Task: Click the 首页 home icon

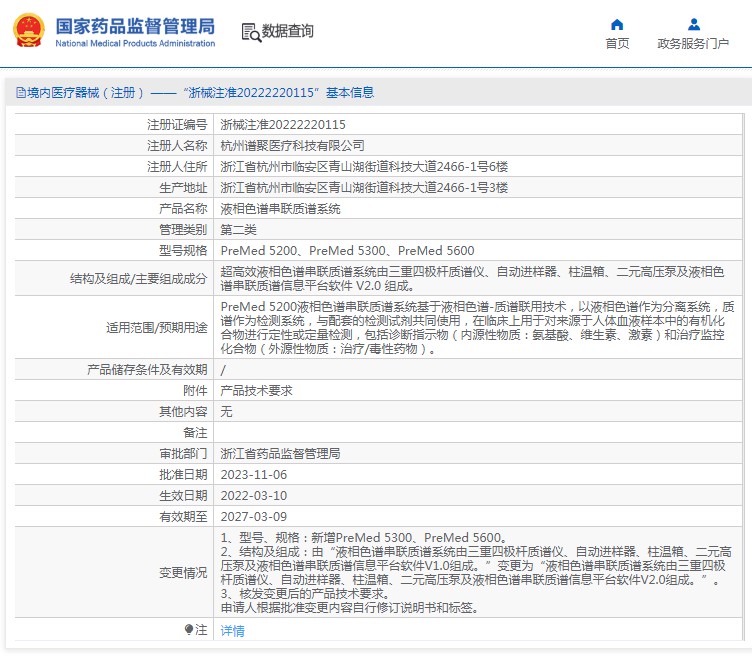Action: tap(617, 24)
